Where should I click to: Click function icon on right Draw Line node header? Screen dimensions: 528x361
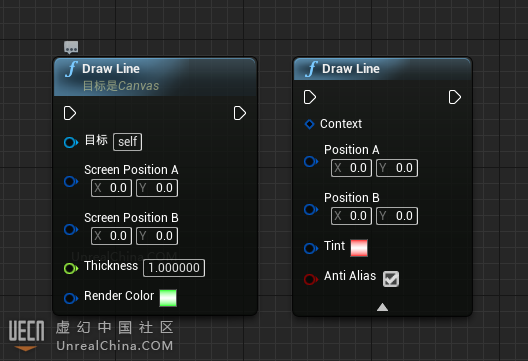tap(311, 69)
